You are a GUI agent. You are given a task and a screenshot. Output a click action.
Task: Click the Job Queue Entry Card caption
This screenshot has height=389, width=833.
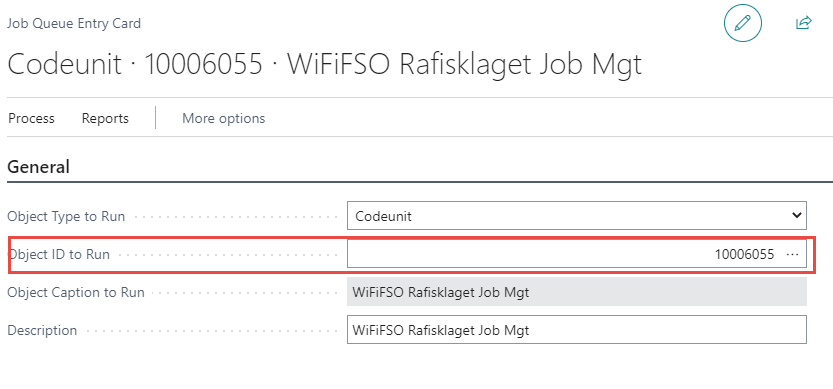point(74,23)
